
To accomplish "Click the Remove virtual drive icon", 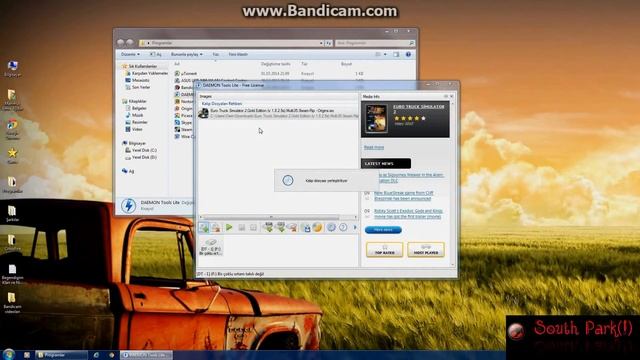I will 292,227.
